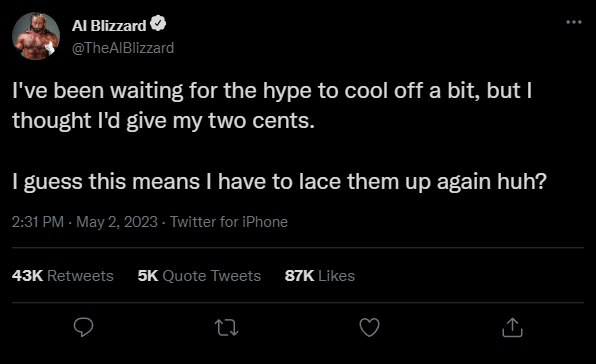The height and width of the screenshot is (364, 596).
Task: Like the tweet with the heart icon
Action: [369, 328]
